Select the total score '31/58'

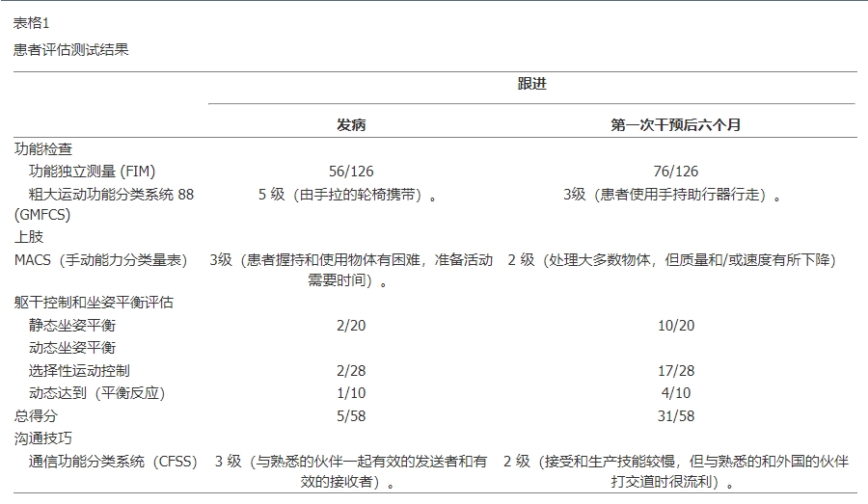(x=675, y=416)
